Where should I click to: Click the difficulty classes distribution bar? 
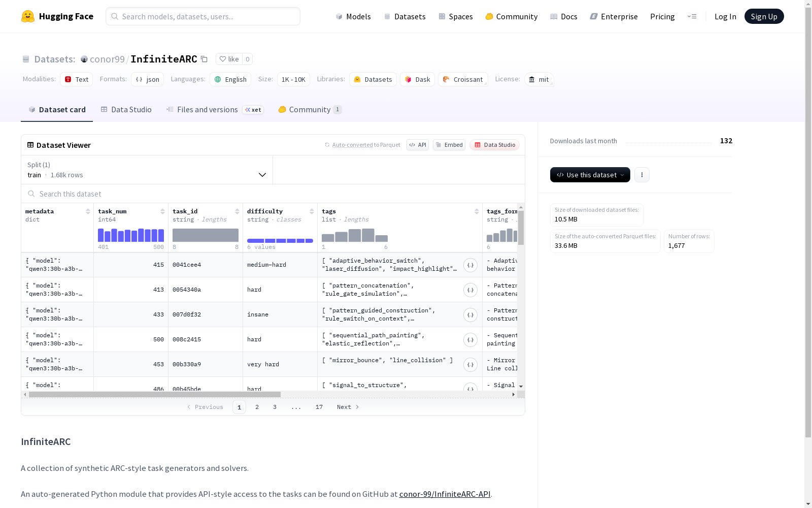click(280, 241)
